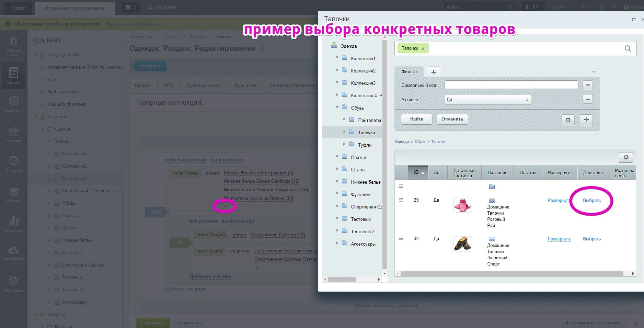Click the keyboard layout icon top right

(601, 6)
